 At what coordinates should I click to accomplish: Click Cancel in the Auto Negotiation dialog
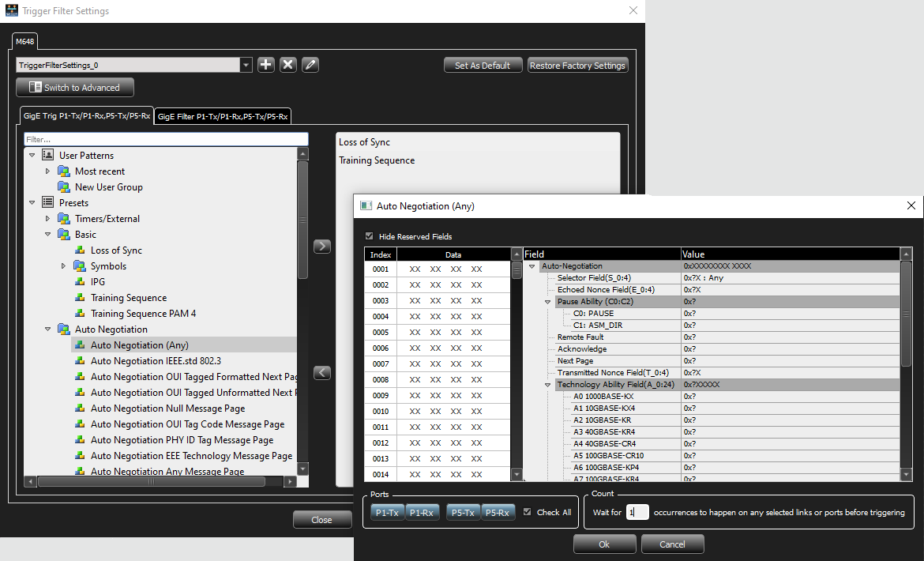click(x=672, y=544)
